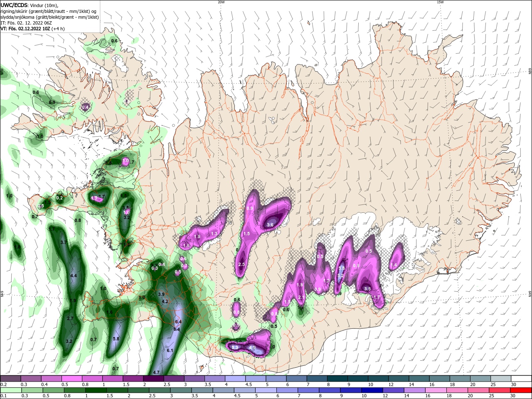Click the '1.3' snowfall value on the map
The image size is (532, 399).
[x=214, y=234]
